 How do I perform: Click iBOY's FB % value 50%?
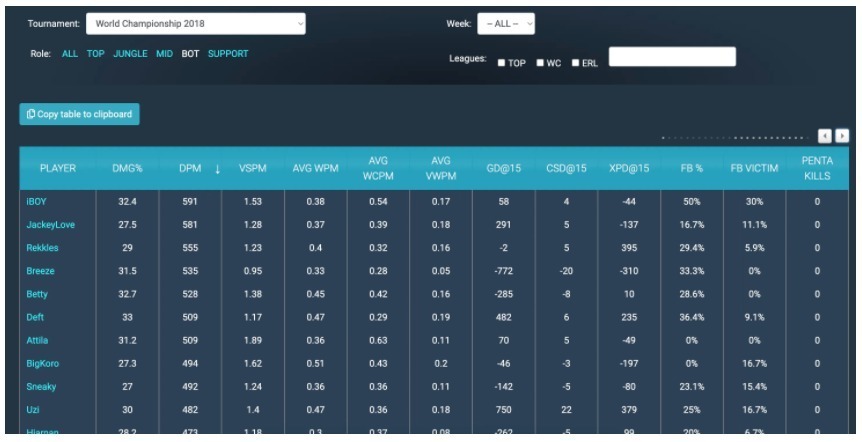tap(692, 202)
